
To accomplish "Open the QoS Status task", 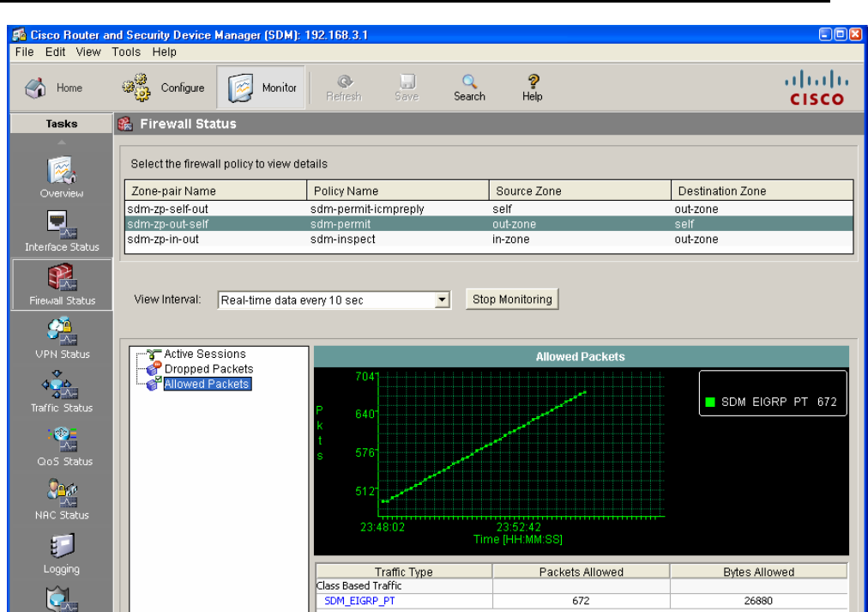I will pos(63,445).
